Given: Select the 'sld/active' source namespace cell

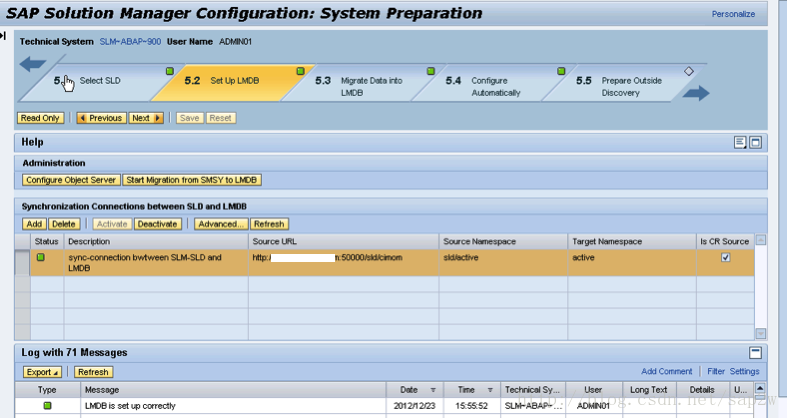Looking at the screenshot, I should pos(504,262).
